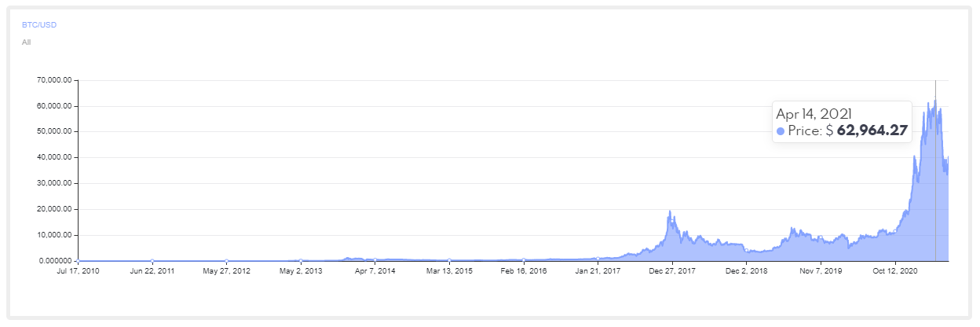Click the 70,000.00 y-axis label

[56, 80]
